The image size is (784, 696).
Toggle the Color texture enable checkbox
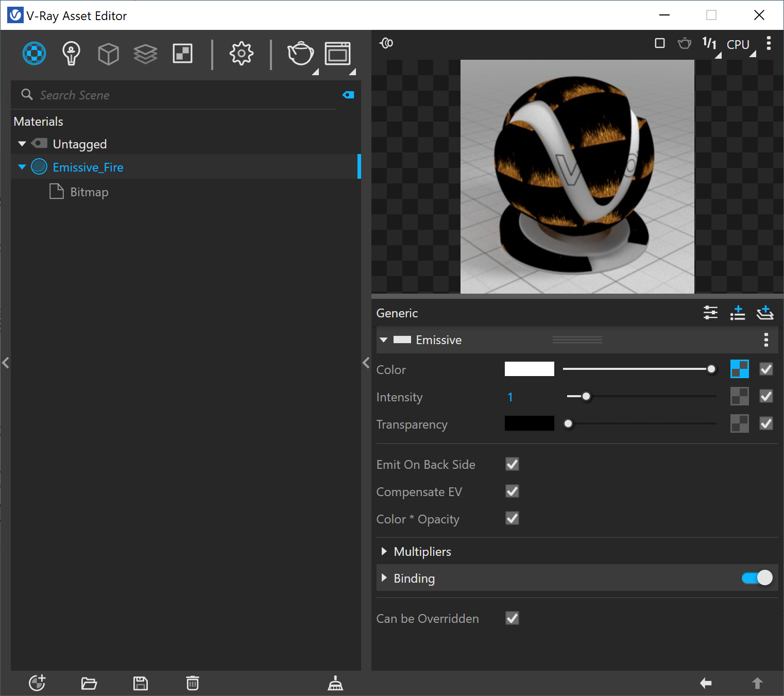click(x=766, y=369)
